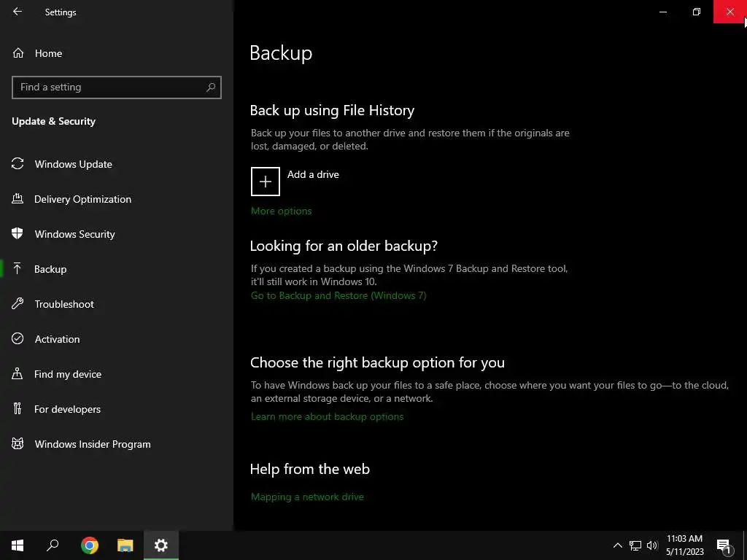Open network status tray icon
747x560 pixels.
[x=635, y=545]
